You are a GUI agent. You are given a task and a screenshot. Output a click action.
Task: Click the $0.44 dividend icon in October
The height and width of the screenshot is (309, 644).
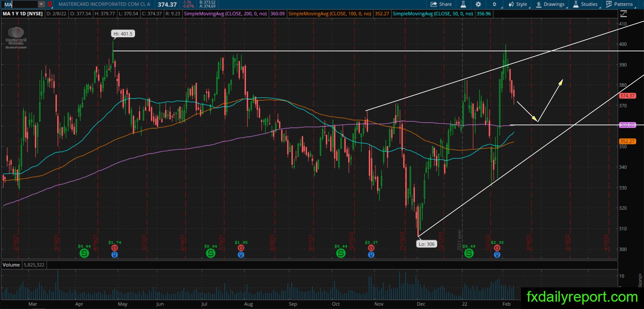pos(341,253)
